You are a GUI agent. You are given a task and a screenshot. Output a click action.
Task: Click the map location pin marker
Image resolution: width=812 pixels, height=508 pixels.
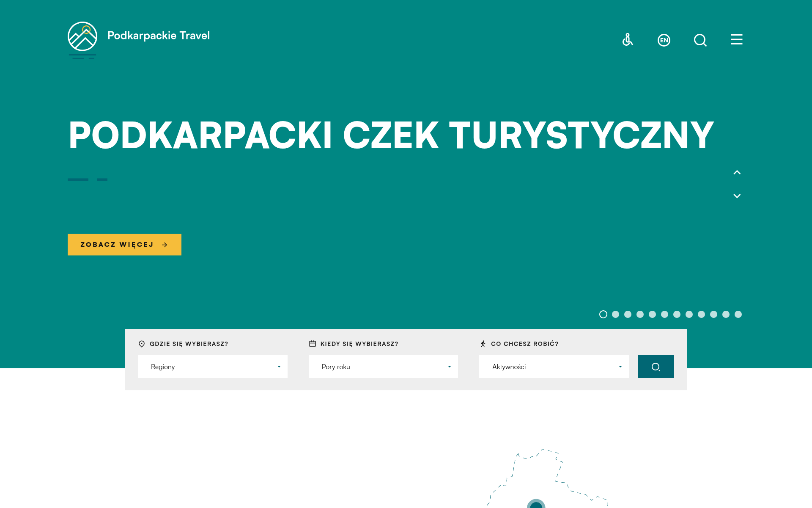[536, 504]
